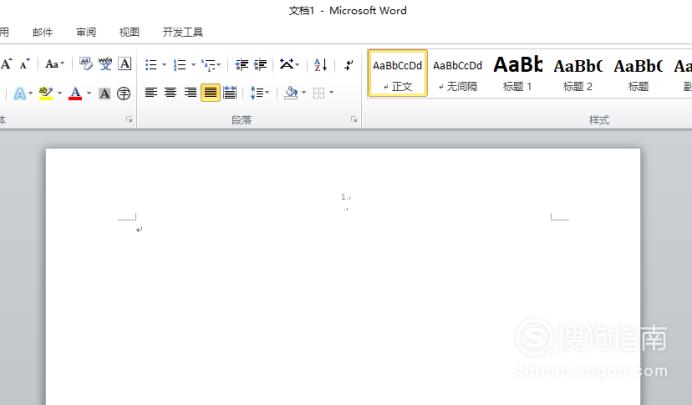Toggle Character Shading gray A
This screenshot has width=692, height=405.
pos(104,93)
